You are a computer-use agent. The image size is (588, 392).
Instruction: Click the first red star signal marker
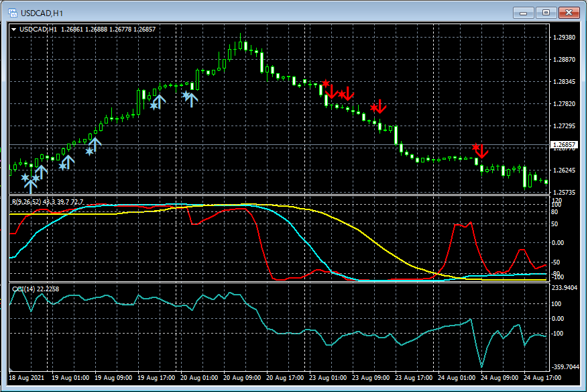(326, 84)
